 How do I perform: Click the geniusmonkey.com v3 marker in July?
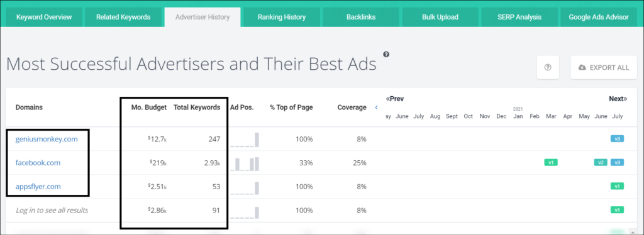[617, 139]
